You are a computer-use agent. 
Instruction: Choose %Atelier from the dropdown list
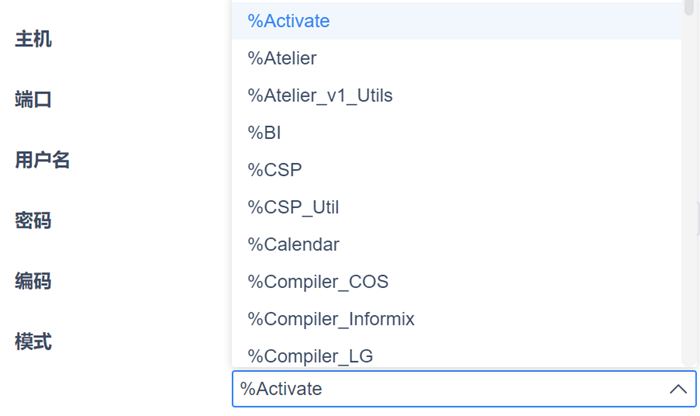282,59
